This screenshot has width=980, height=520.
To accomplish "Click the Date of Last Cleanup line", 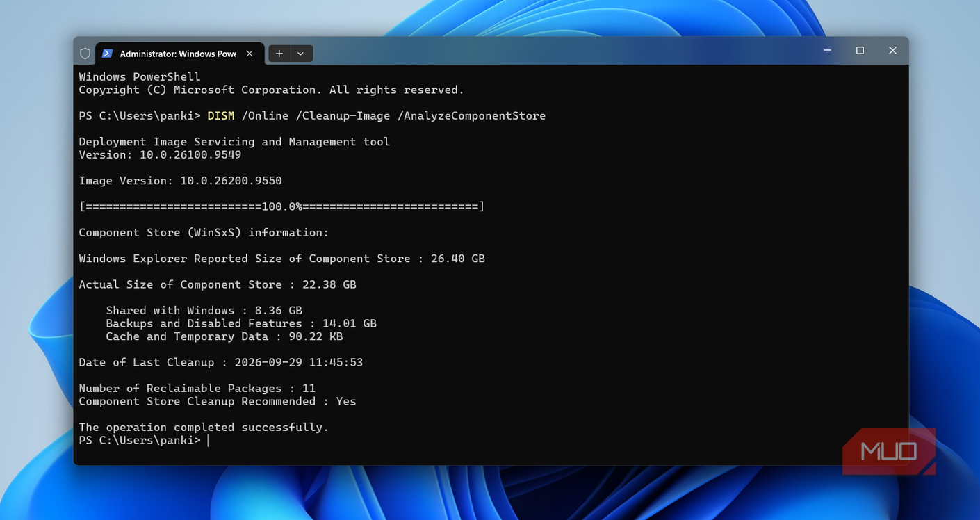I will (x=221, y=362).
